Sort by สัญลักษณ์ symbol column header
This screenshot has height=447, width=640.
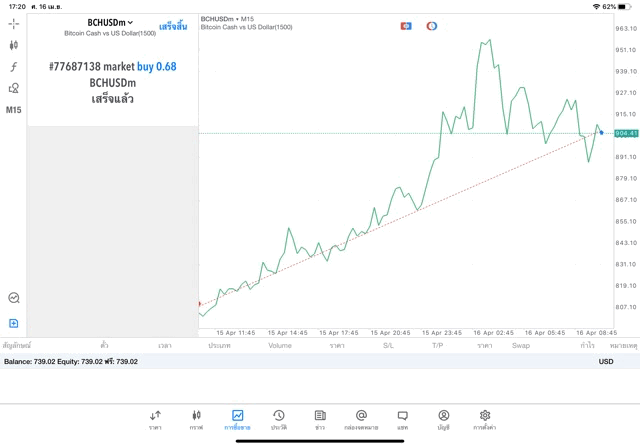pyautogui.click(x=17, y=345)
